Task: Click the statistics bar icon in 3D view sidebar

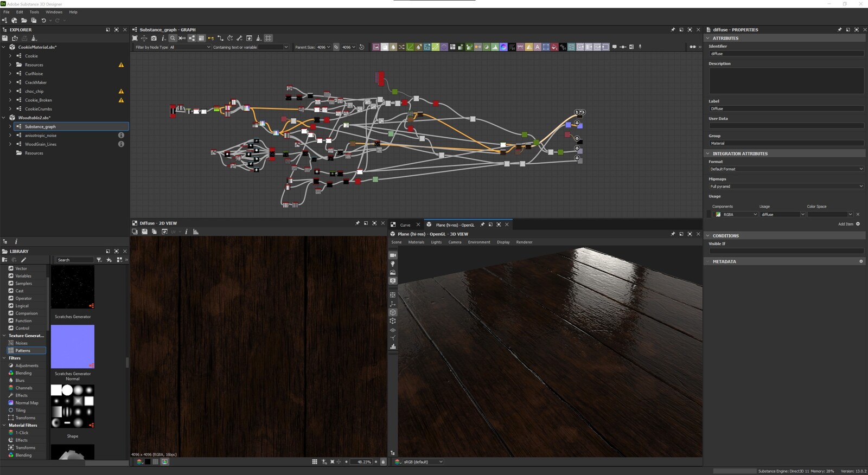Action: pos(393,346)
